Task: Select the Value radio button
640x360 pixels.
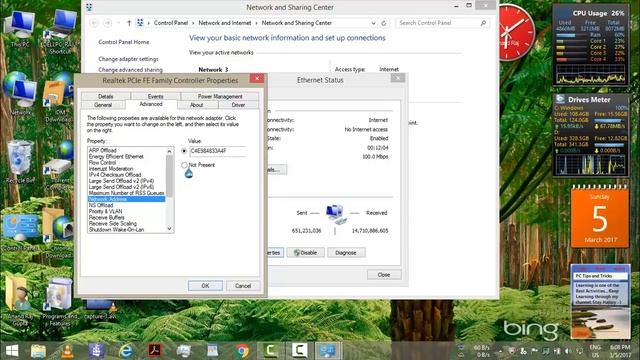Action: tap(184, 151)
